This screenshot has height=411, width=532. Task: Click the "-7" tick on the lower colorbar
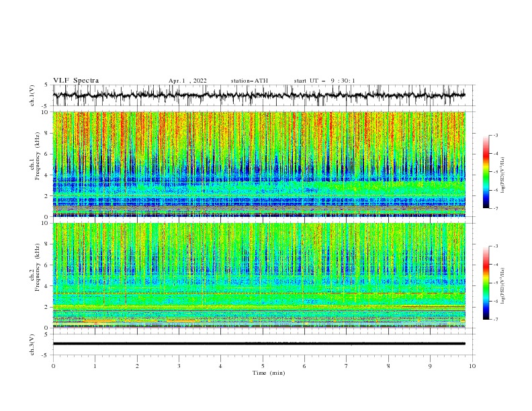pyautogui.click(x=495, y=320)
